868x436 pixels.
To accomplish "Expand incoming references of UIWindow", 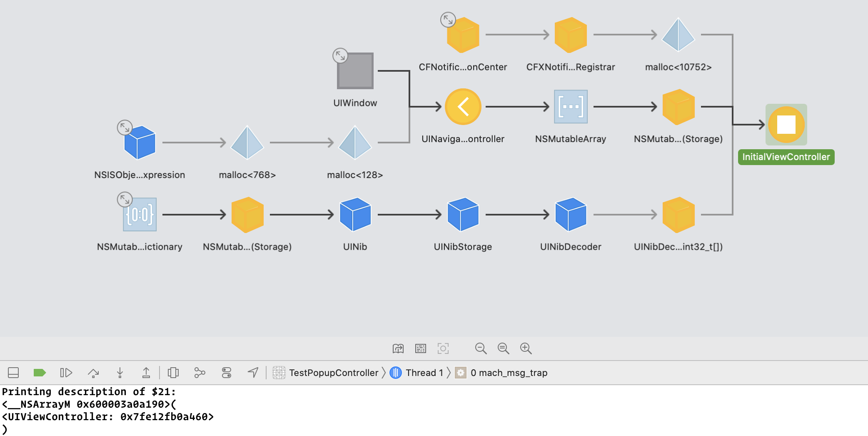I will click(340, 55).
